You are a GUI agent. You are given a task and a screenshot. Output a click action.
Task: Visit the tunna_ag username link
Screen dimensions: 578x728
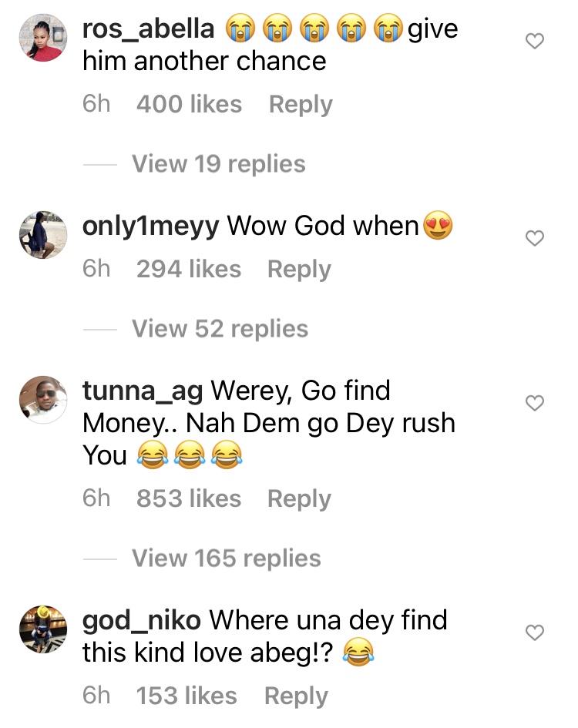click(x=143, y=391)
